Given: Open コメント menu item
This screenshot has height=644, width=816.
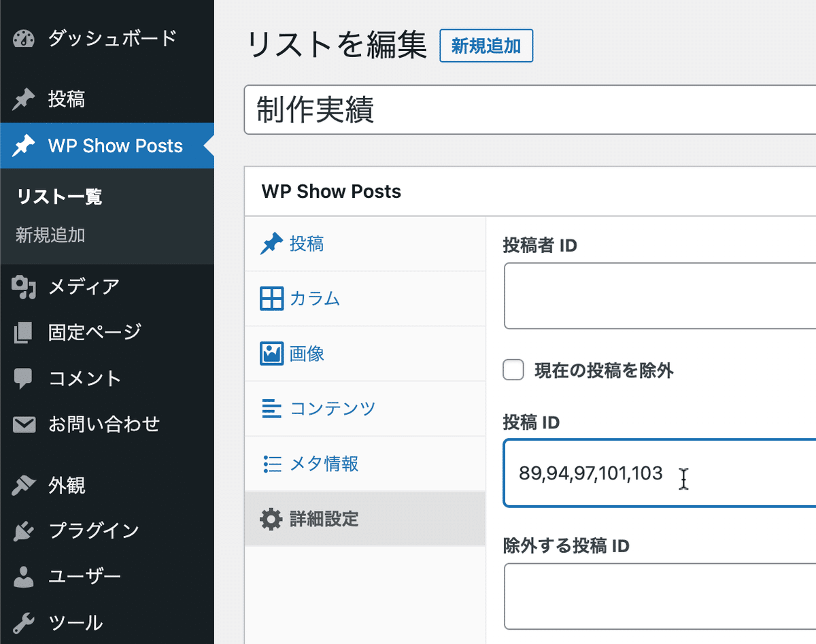Looking at the screenshot, I should click(x=107, y=379).
